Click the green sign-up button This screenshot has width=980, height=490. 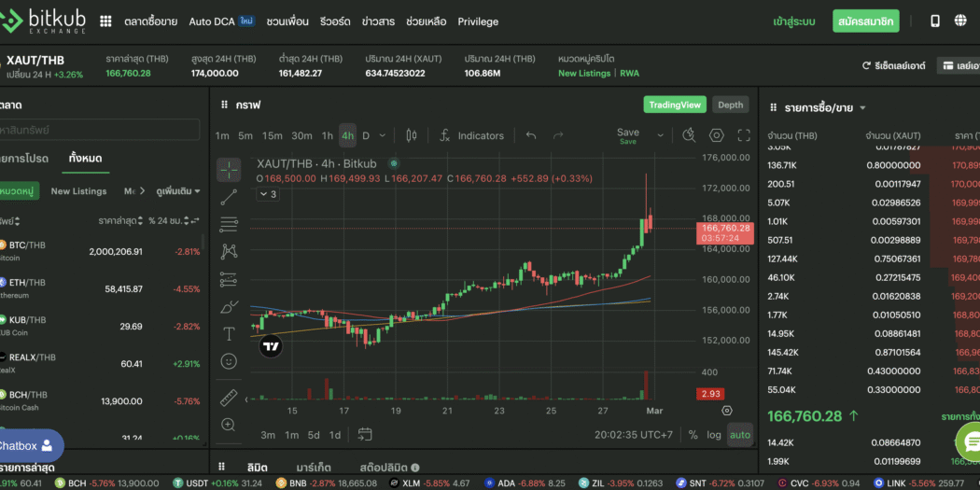[865, 21]
